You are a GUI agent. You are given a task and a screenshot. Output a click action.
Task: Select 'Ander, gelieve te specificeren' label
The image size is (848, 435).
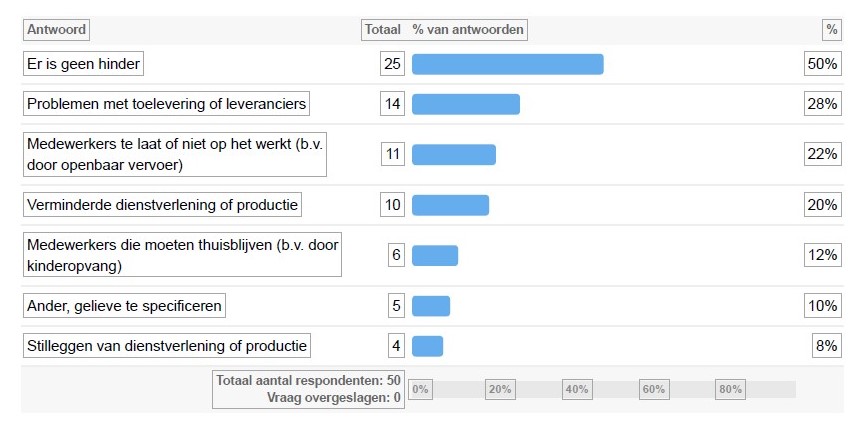pyautogui.click(x=124, y=306)
